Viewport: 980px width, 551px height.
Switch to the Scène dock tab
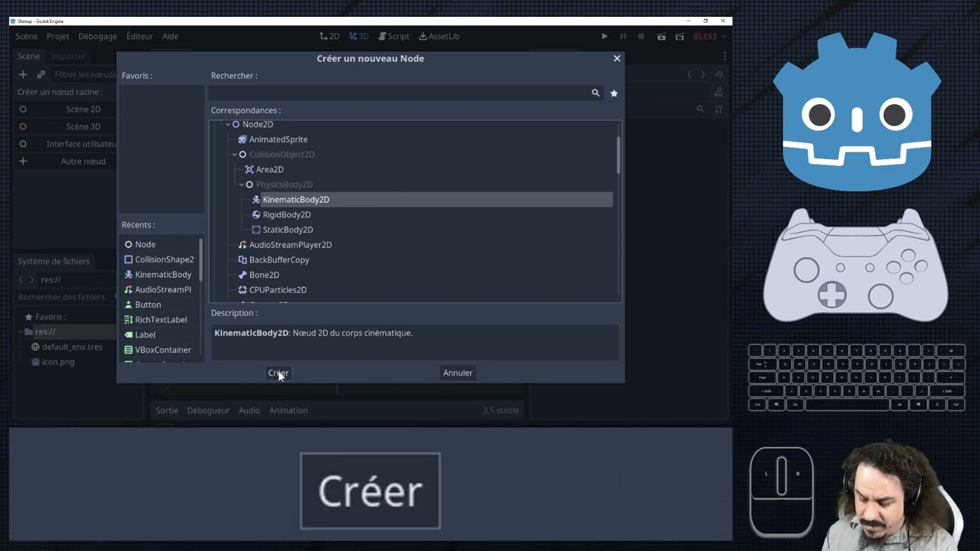tap(28, 56)
